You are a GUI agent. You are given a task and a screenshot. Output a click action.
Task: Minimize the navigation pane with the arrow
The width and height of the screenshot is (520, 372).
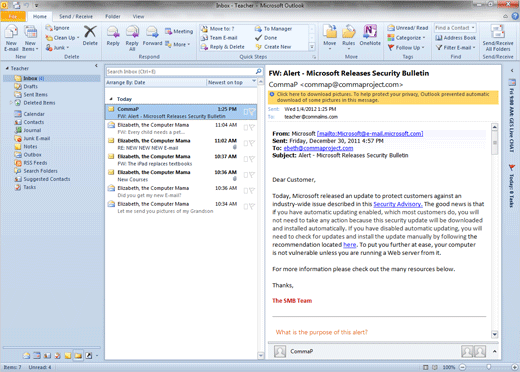96,66
